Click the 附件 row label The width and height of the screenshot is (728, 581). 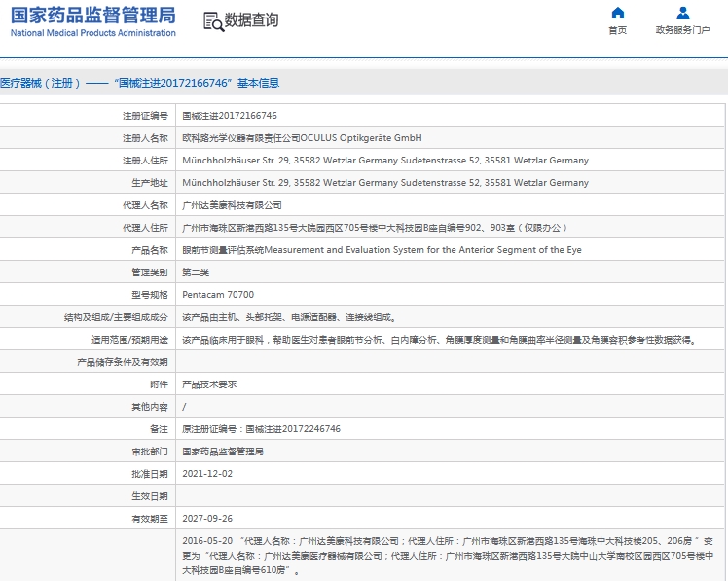[159, 384]
